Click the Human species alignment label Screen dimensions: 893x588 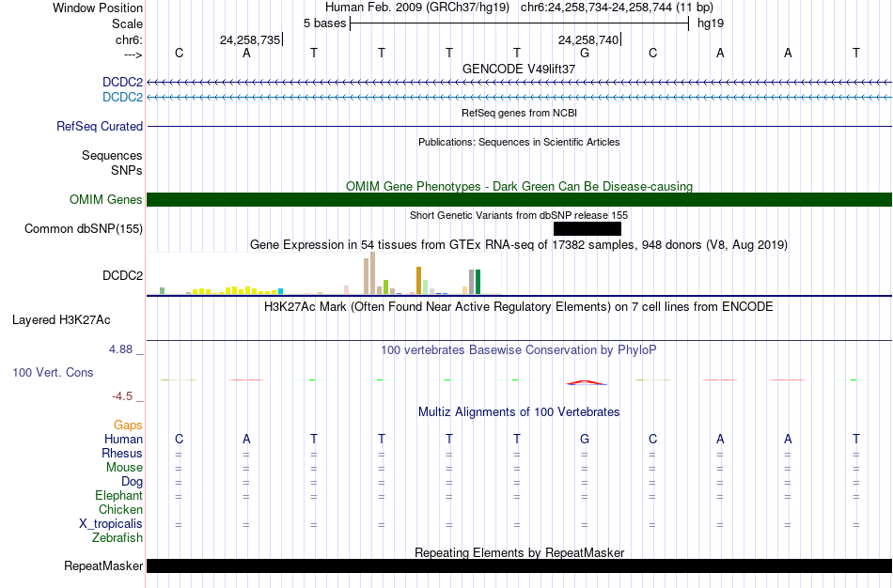coord(123,439)
